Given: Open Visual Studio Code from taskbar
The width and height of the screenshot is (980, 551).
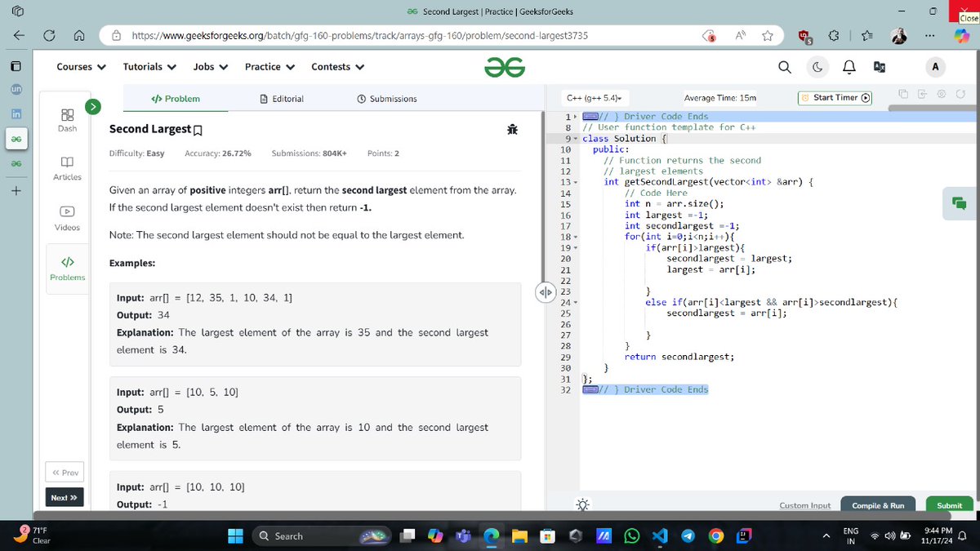Looking at the screenshot, I should pos(660,536).
